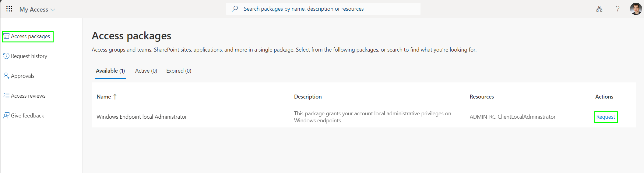644x173 pixels.
Task: Click the search magnifier icon
Action: tap(235, 9)
